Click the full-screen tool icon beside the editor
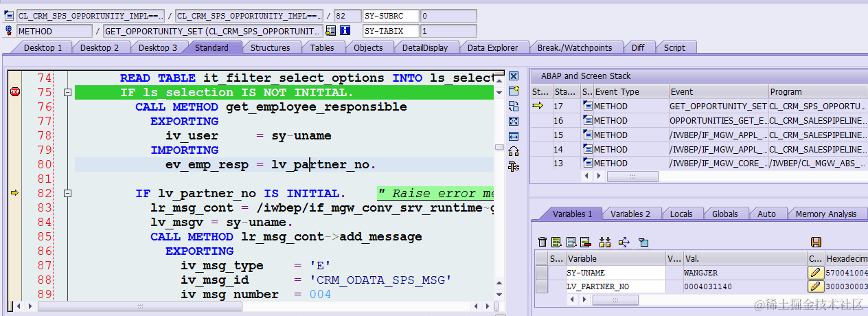The height and width of the screenshot is (316, 868). (x=514, y=121)
